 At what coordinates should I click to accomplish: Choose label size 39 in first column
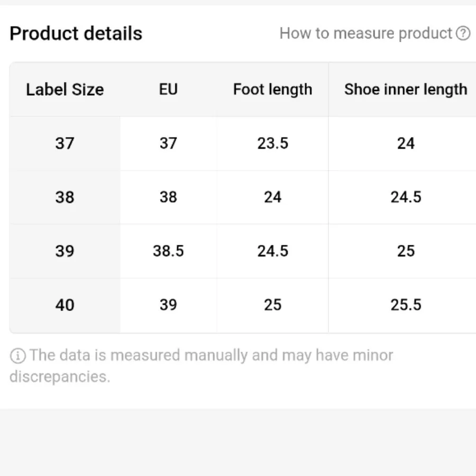pos(65,251)
